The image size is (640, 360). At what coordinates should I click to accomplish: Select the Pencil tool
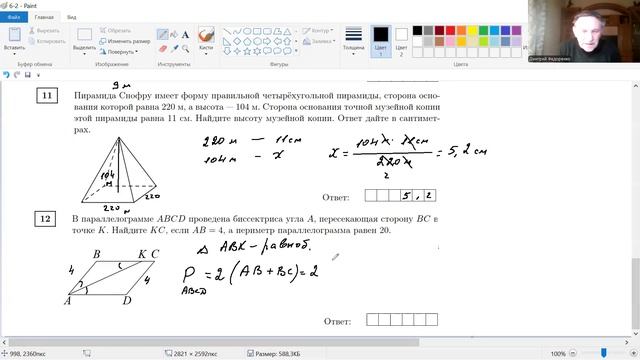[x=162, y=35]
